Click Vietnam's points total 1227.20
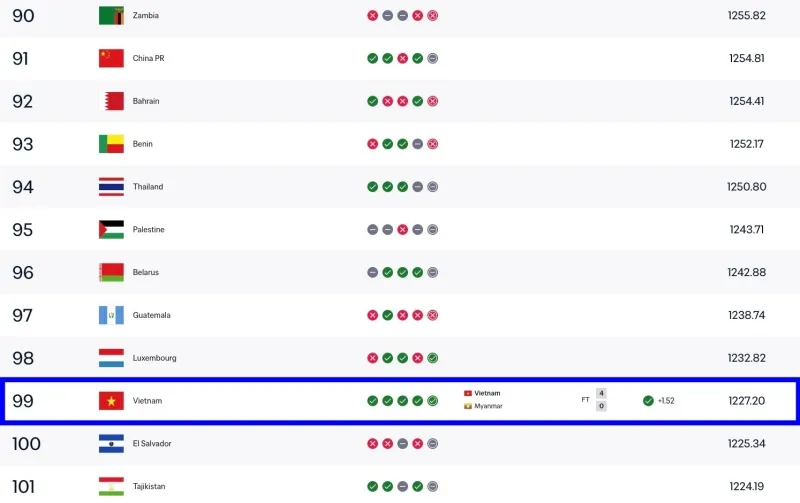 click(746, 401)
